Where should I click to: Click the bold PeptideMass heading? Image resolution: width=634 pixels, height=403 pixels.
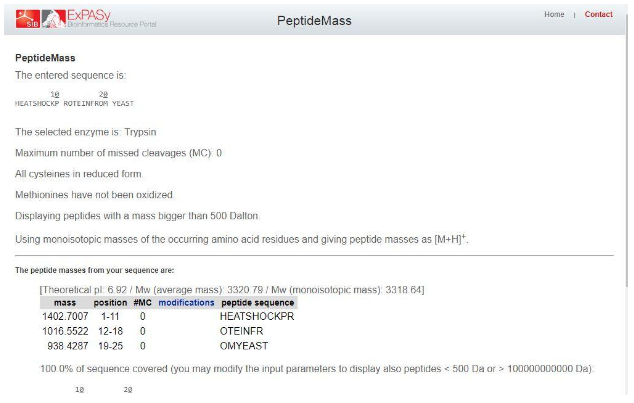(45, 58)
